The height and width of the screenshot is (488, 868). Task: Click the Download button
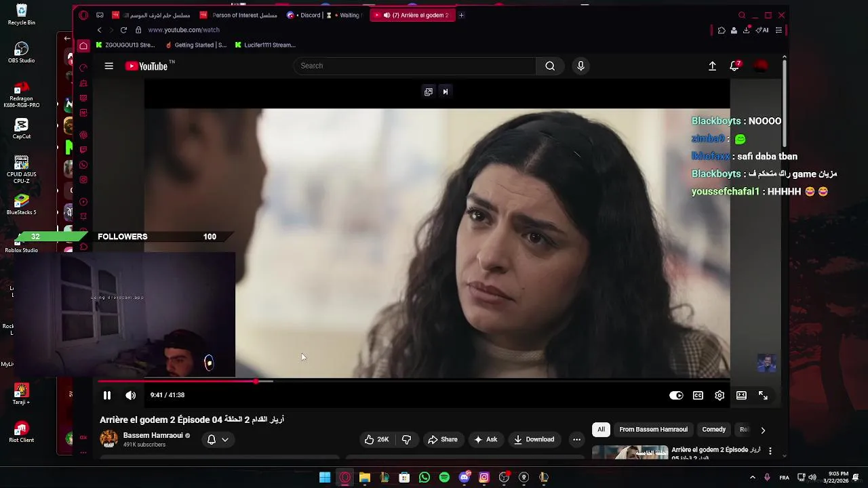pos(534,439)
